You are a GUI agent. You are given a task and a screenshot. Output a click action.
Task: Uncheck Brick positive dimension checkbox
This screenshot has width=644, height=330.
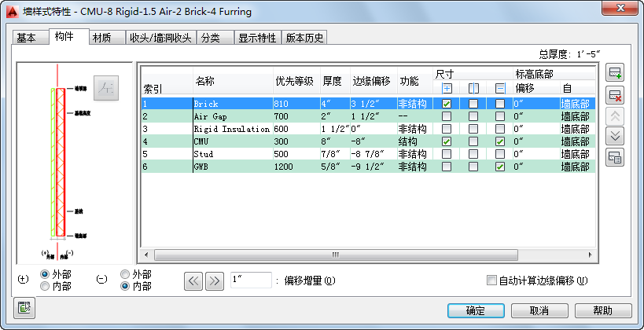[446, 104]
